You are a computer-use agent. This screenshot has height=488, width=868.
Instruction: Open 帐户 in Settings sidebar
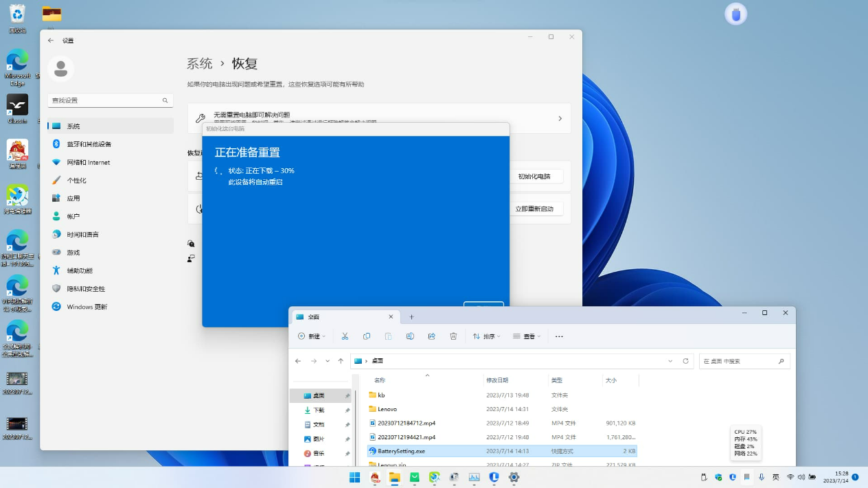[110, 216]
